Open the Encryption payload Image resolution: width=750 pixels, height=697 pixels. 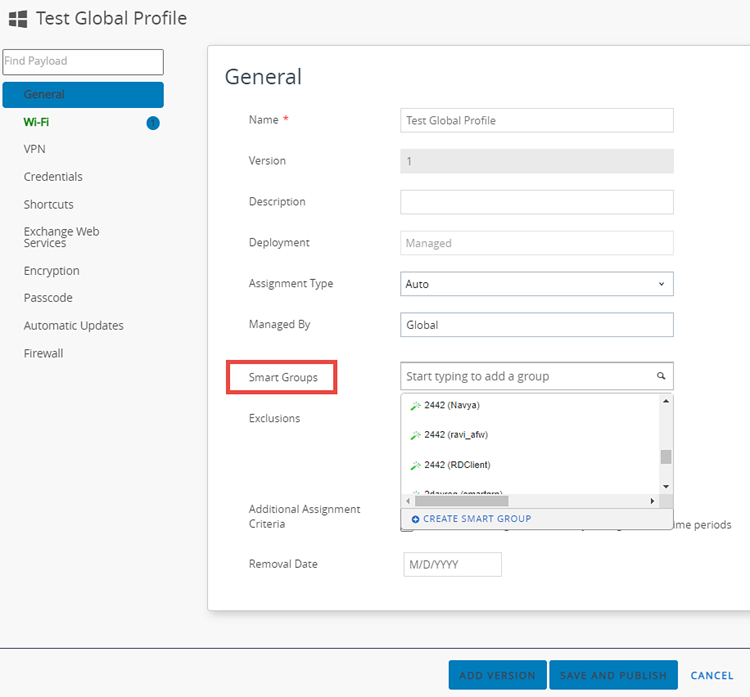coord(52,271)
